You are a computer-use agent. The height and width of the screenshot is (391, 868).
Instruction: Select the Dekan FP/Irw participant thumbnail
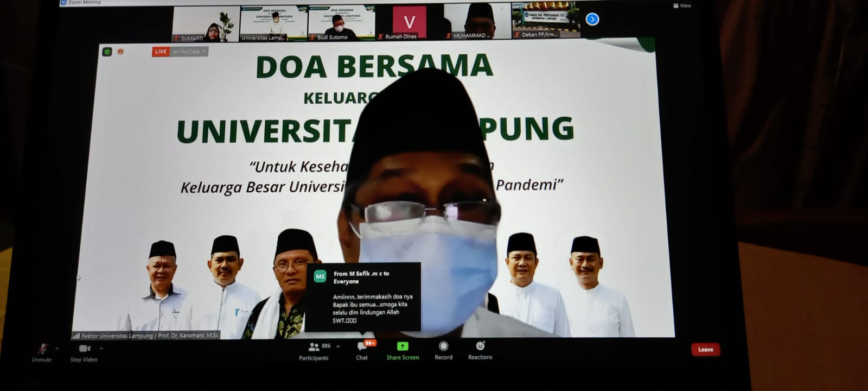point(546,21)
